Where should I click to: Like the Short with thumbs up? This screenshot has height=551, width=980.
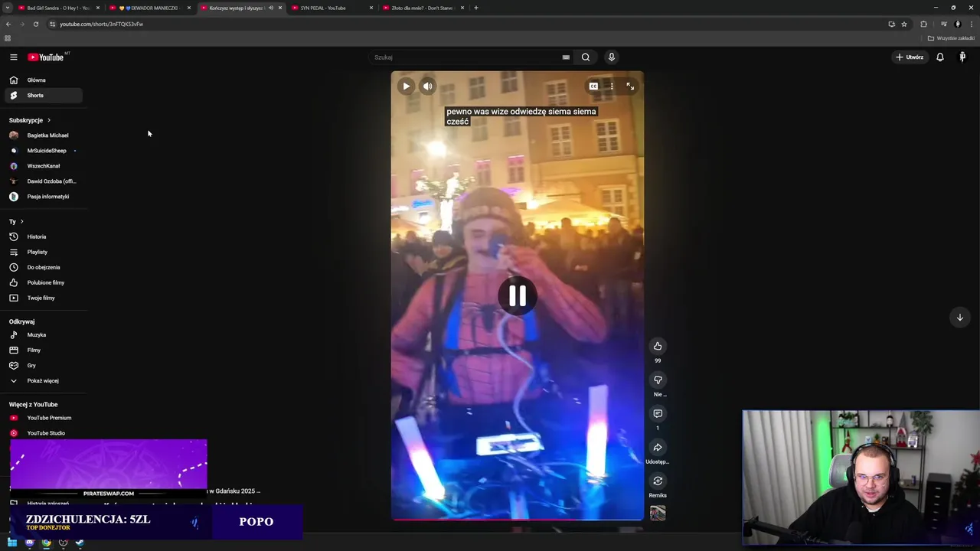[658, 346]
